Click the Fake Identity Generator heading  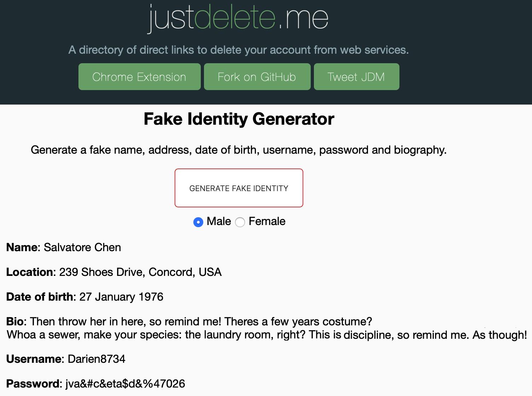click(239, 119)
